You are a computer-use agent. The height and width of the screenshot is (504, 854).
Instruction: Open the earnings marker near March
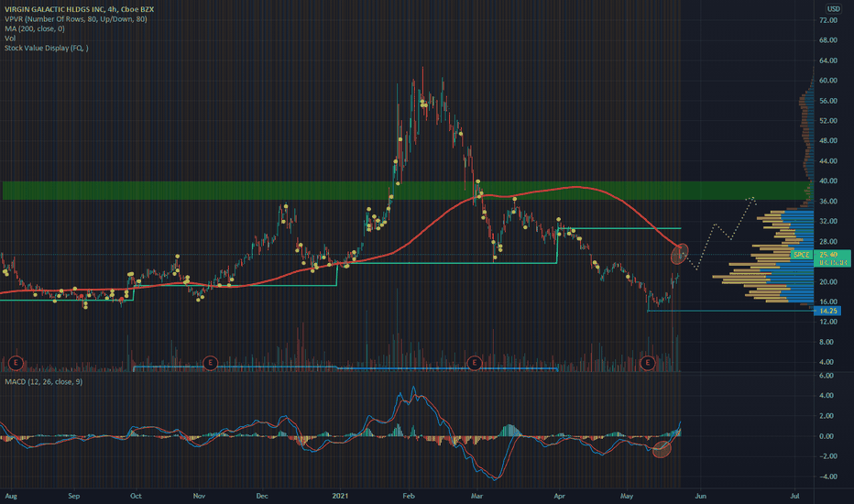point(475,362)
